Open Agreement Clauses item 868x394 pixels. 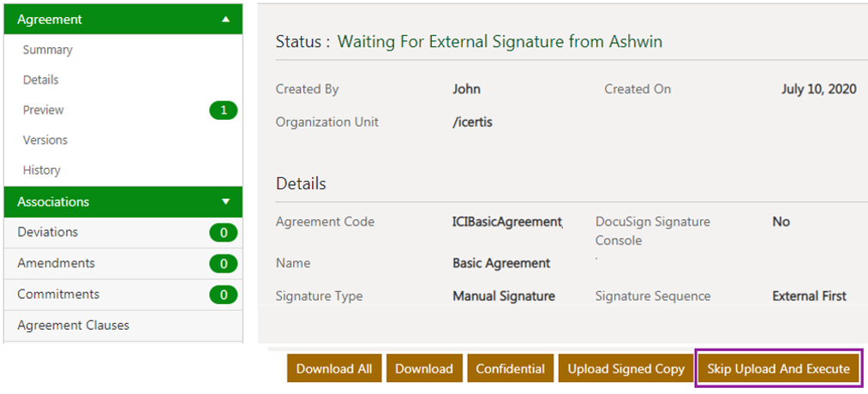pos(74,325)
